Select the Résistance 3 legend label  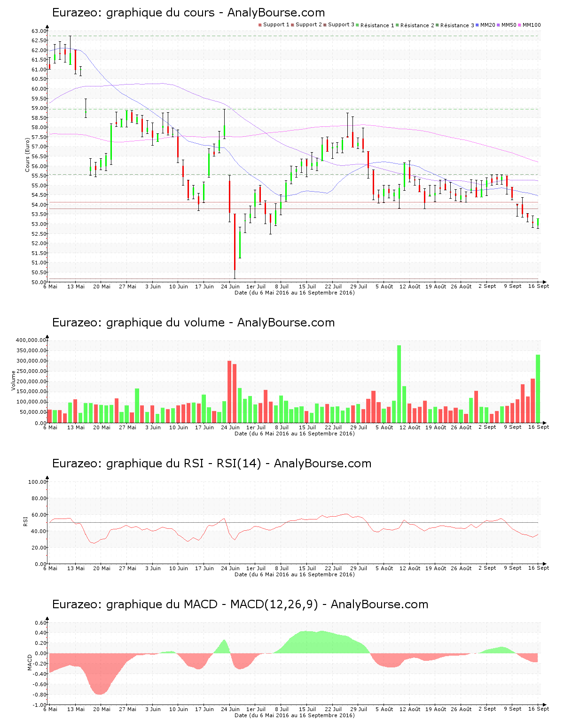pyautogui.click(x=457, y=25)
